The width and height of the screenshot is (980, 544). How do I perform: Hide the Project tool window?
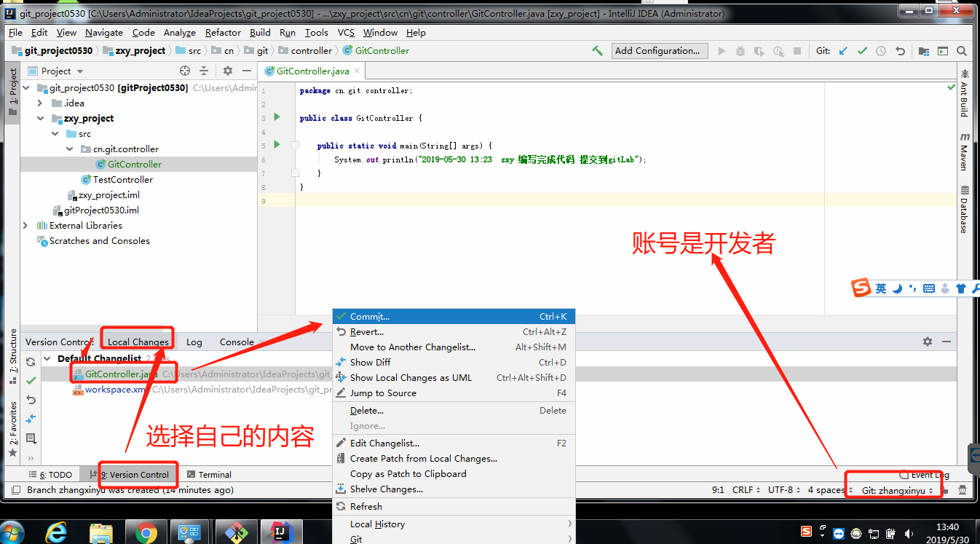coord(247,71)
